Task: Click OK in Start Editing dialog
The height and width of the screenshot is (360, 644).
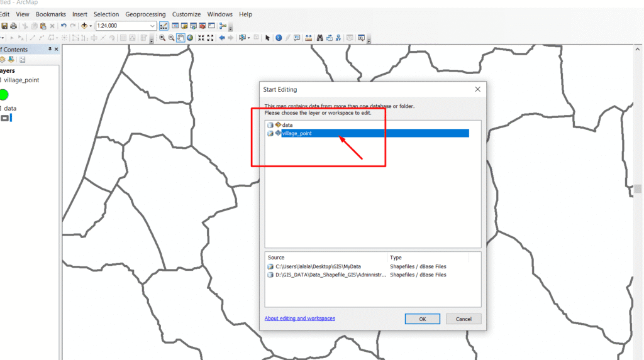Action: click(x=422, y=319)
